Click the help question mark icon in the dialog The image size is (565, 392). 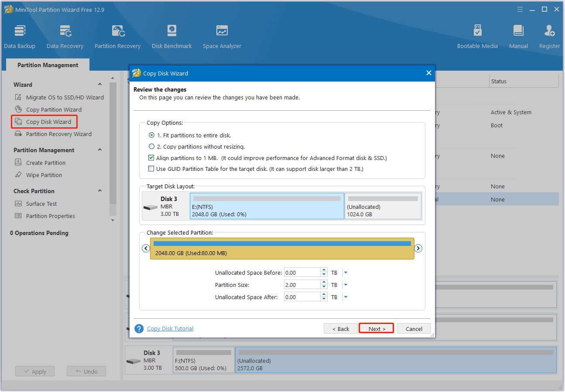point(139,329)
